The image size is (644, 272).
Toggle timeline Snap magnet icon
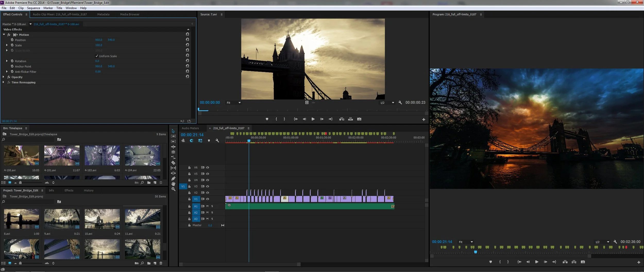191,141
